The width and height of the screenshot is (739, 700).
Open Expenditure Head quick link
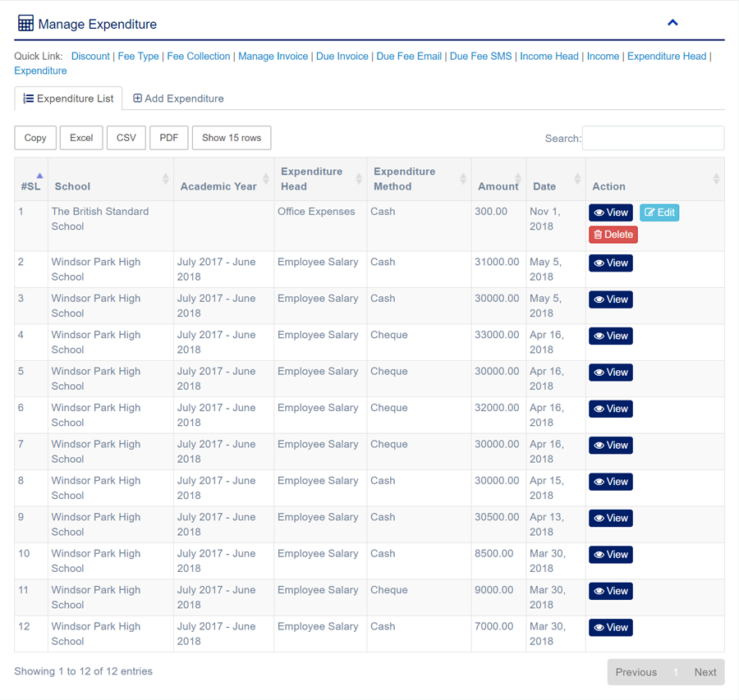click(x=667, y=56)
